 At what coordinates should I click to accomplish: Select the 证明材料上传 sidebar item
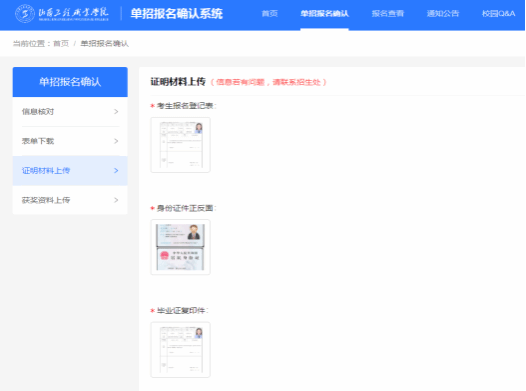(x=70, y=171)
